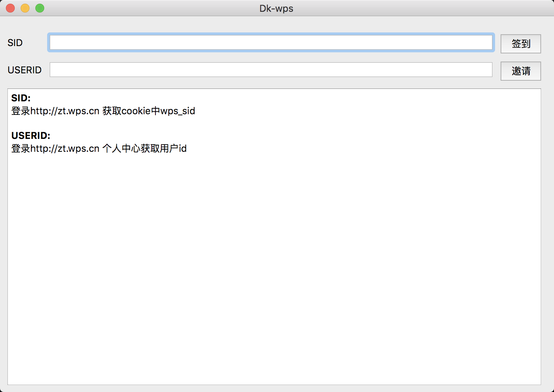Screen dimensions: 554x392
Task: Close the Dk-wps window
Action: (x=10, y=8)
